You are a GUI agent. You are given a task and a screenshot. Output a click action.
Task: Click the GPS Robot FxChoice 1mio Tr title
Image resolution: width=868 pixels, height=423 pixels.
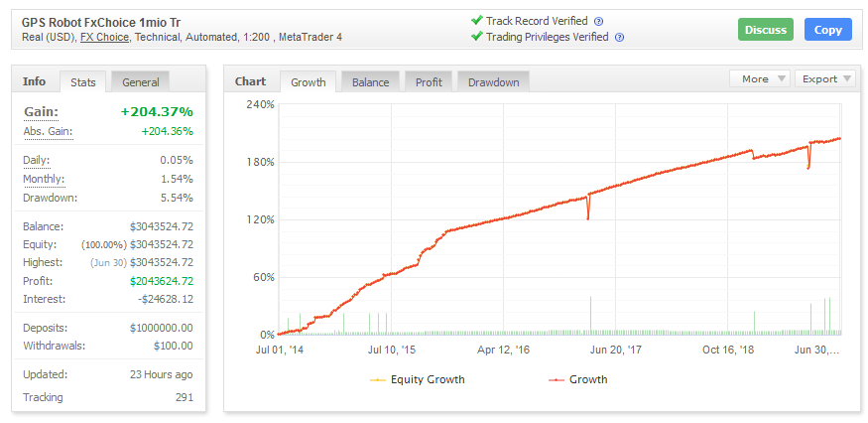pos(101,23)
